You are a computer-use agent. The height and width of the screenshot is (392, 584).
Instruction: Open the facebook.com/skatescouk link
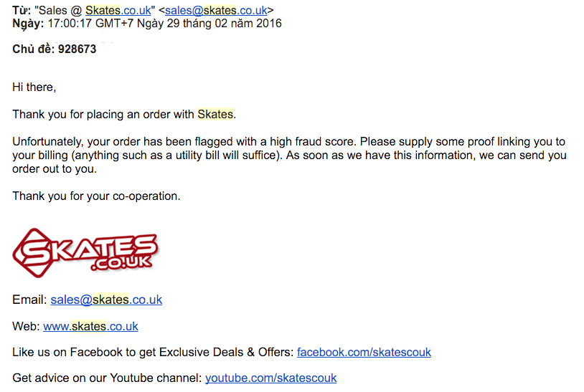(x=364, y=352)
